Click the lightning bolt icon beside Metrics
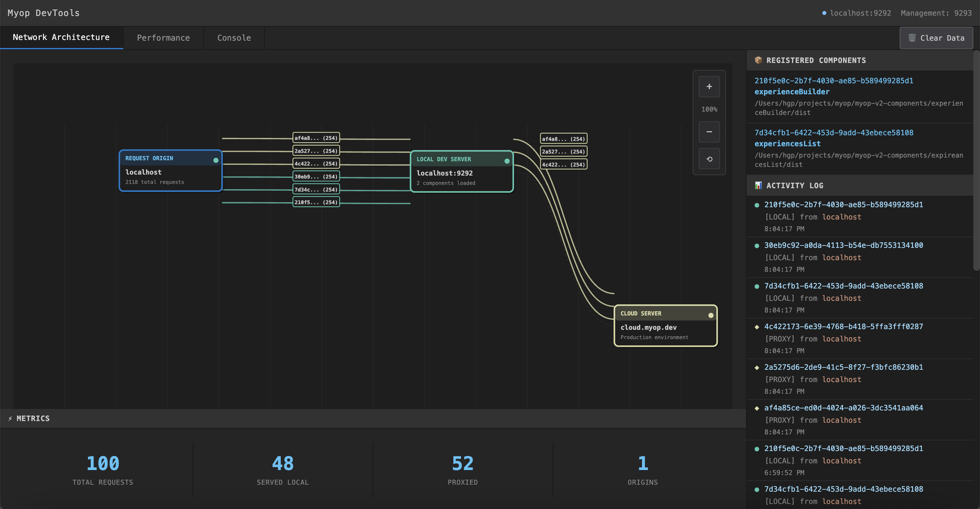 (10, 418)
